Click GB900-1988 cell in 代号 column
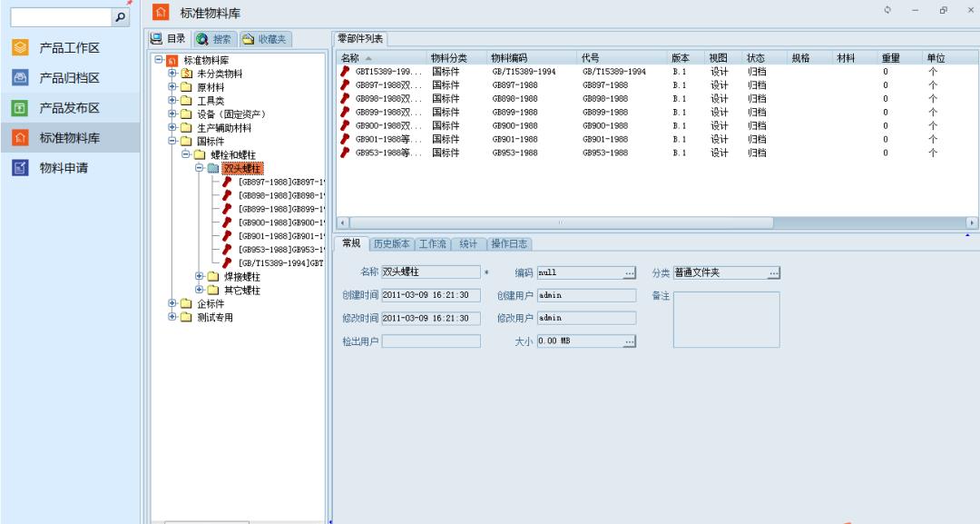980x524 pixels. coord(605,125)
